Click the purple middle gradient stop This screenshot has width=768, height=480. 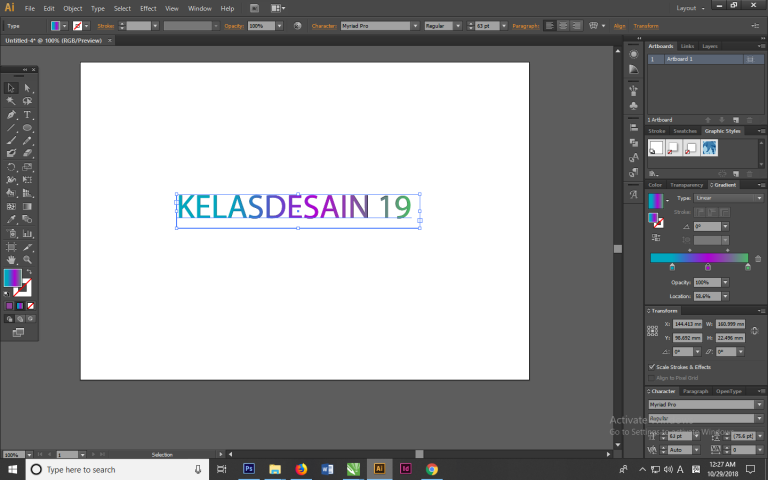(x=708, y=268)
